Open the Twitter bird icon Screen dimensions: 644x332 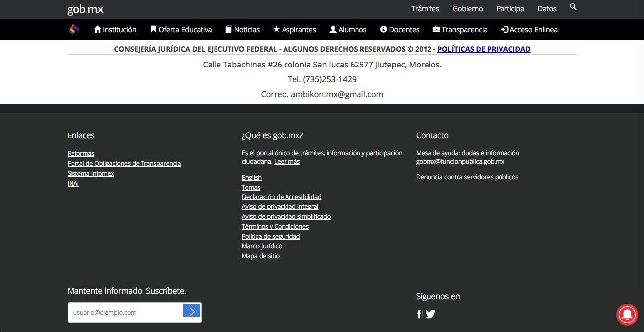click(x=430, y=314)
